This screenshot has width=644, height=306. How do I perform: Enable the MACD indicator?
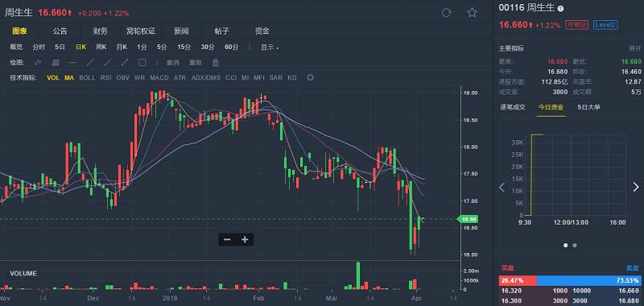pyautogui.click(x=159, y=77)
